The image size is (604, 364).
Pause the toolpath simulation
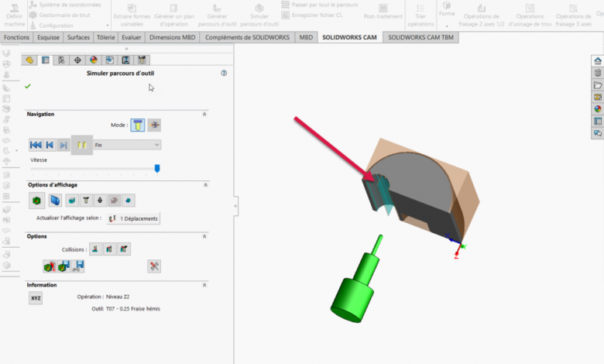[x=82, y=145]
